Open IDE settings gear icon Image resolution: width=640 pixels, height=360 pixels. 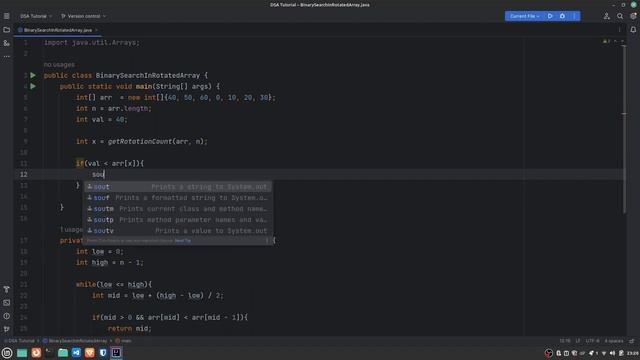click(x=633, y=16)
